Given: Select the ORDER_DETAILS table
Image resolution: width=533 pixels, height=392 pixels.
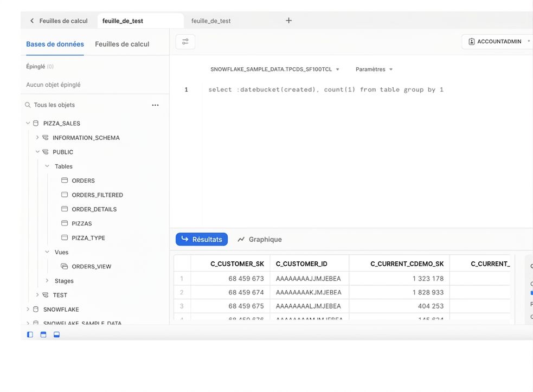Looking at the screenshot, I should [94, 209].
